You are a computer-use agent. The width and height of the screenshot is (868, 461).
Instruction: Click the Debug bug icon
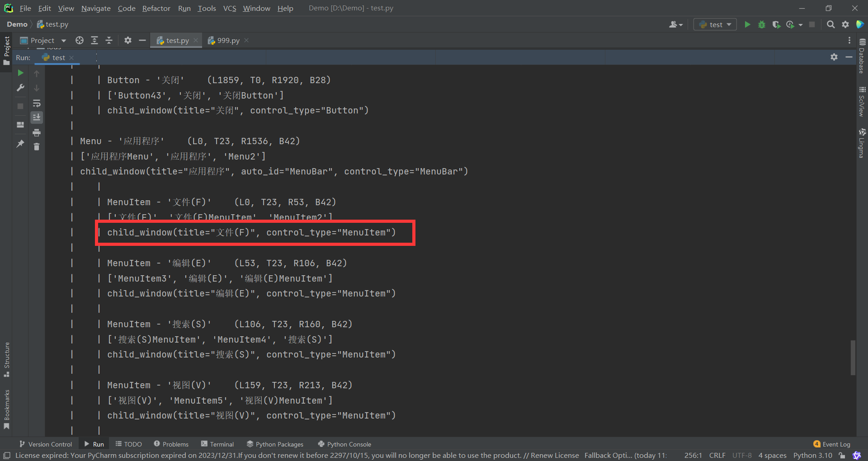[762, 24]
